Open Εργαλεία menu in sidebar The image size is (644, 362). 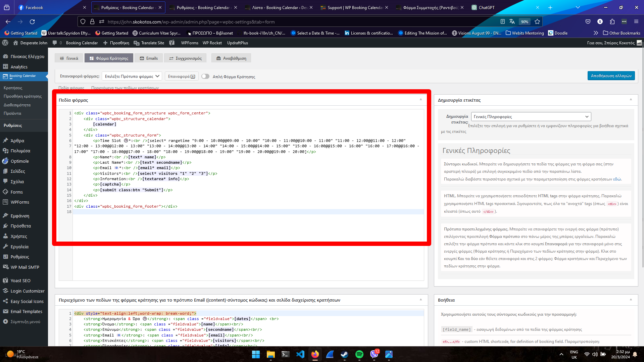[x=24, y=247]
